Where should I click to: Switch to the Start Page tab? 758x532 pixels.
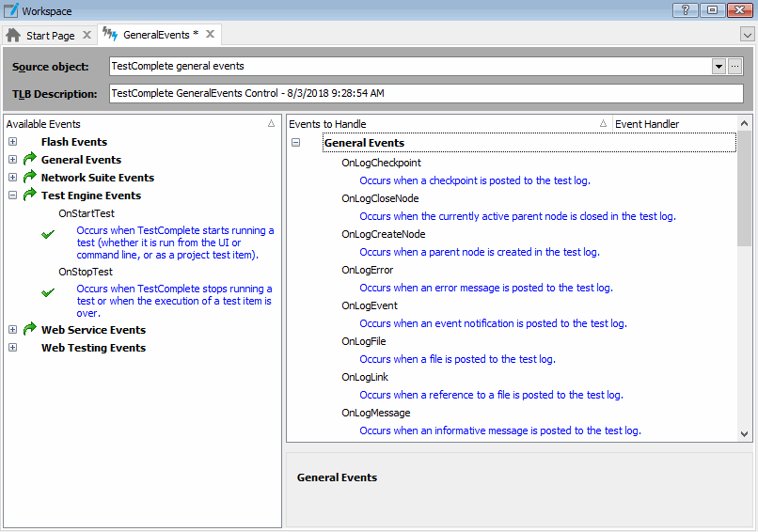(x=50, y=36)
